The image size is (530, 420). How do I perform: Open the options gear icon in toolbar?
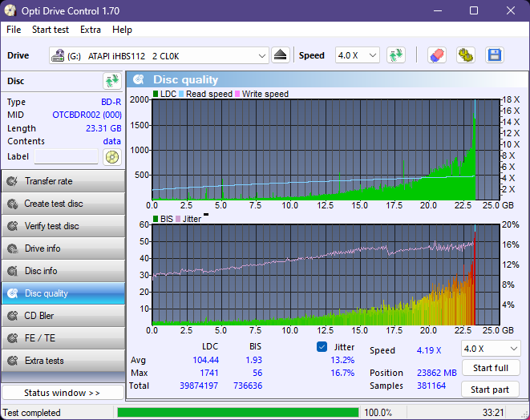[x=465, y=55]
